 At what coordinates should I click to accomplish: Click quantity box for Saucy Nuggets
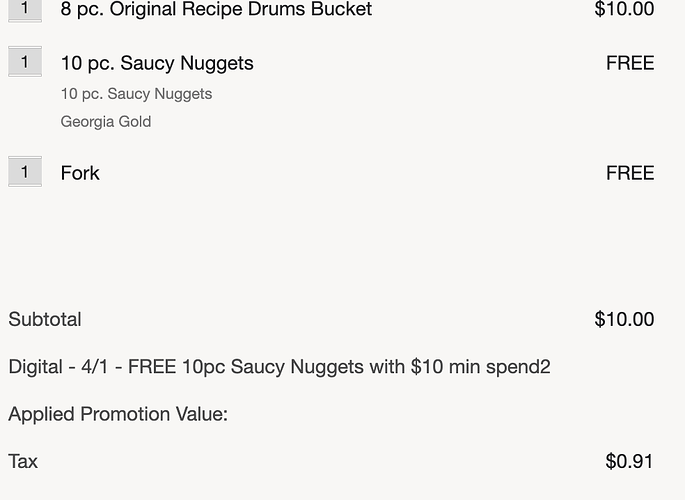[25, 62]
